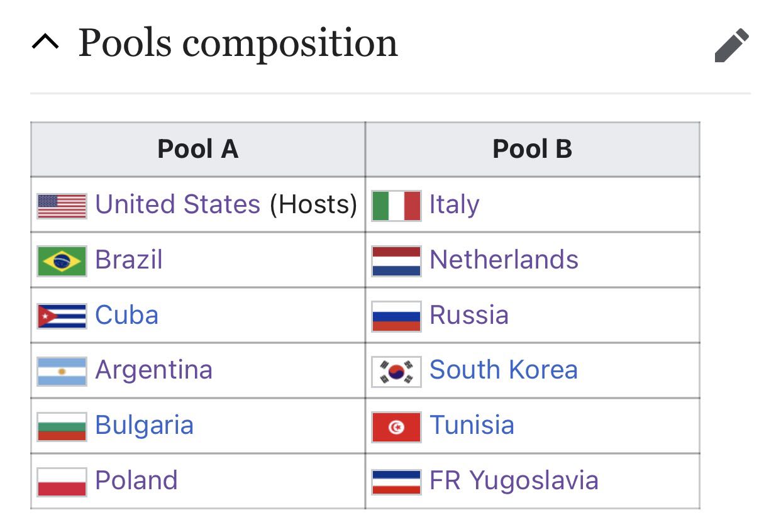Click the Italy flag icon
Screen dimensions: 781x532
coord(396,206)
